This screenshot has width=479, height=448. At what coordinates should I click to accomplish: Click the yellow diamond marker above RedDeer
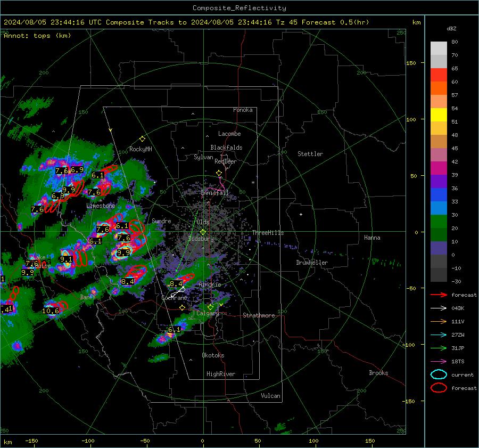click(x=219, y=173)
